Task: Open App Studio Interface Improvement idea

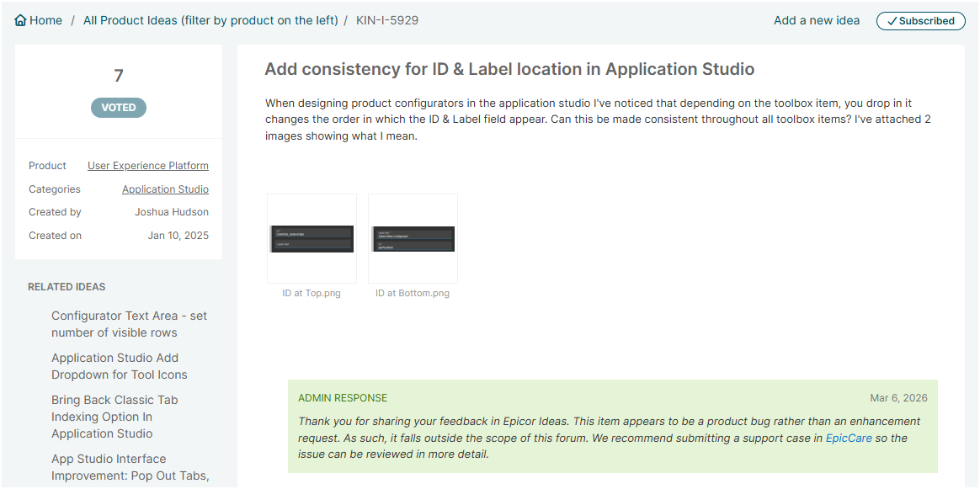Action: 130,467
